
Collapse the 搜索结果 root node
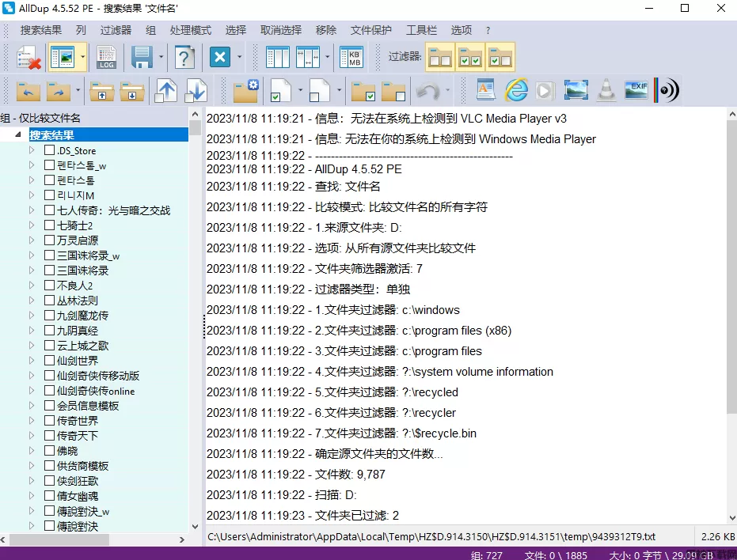pos(17,135)
